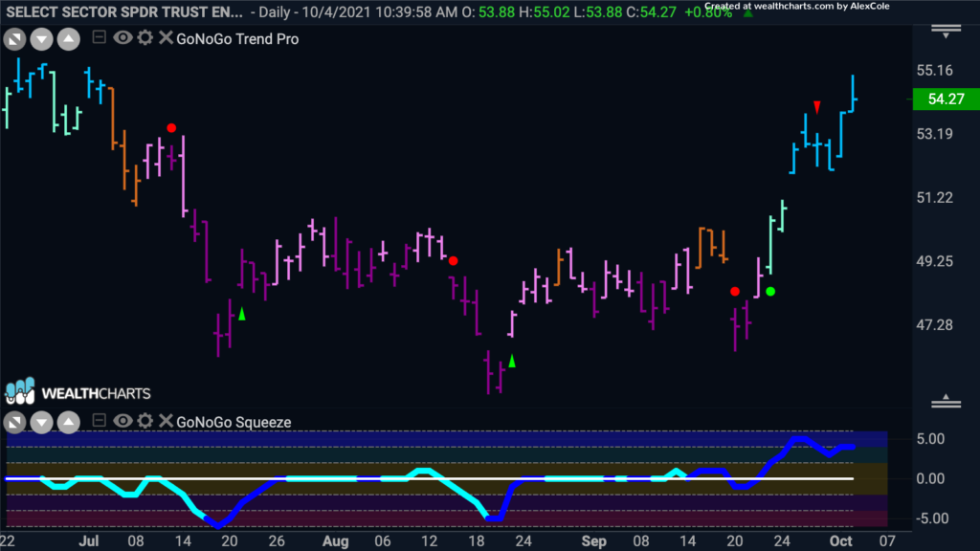This screenshot has height=551, width=980.
Task: Click the GoNoGo Trend Pro label
Action: tap(237, 38)
